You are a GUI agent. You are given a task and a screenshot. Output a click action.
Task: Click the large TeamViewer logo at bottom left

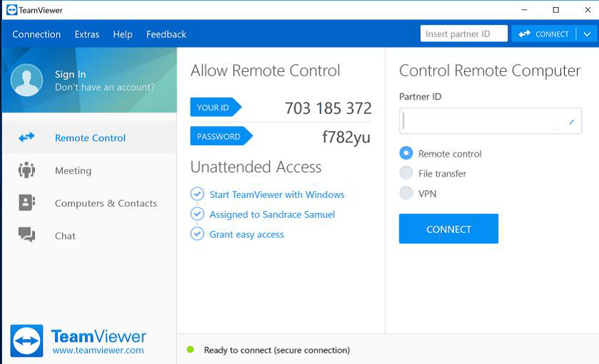27,340
